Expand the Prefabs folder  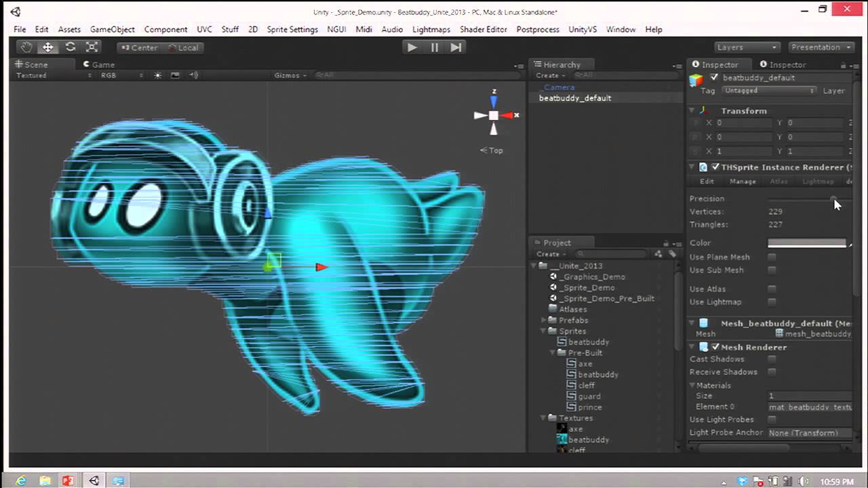[545, 320]
